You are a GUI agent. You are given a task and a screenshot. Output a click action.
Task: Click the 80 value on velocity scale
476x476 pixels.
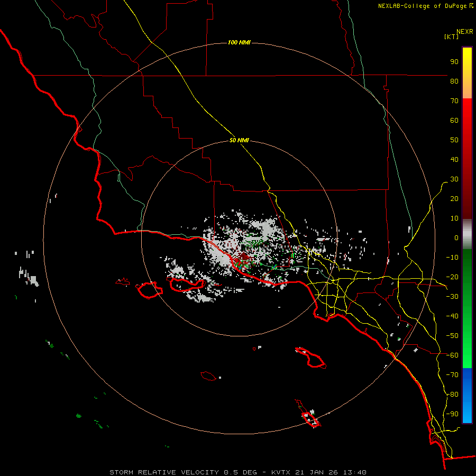coord(454,81)
